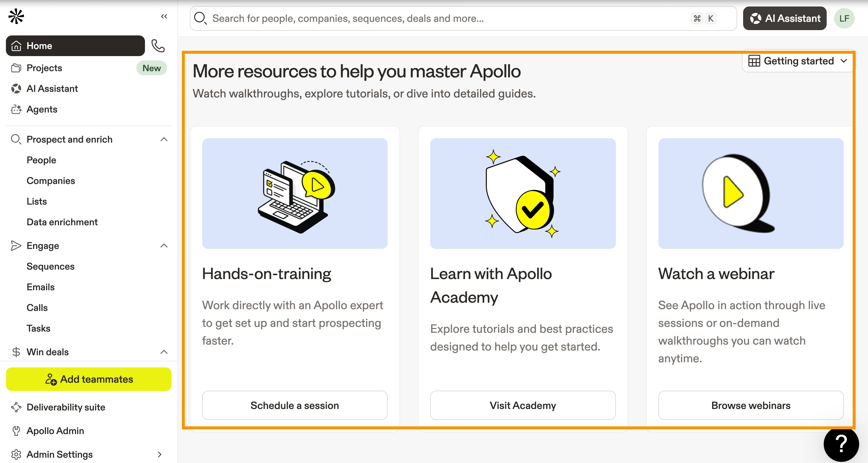Screen dimensions: 868x463
Task: Click the Apollo logo icon
Action: tap(16, 17)
